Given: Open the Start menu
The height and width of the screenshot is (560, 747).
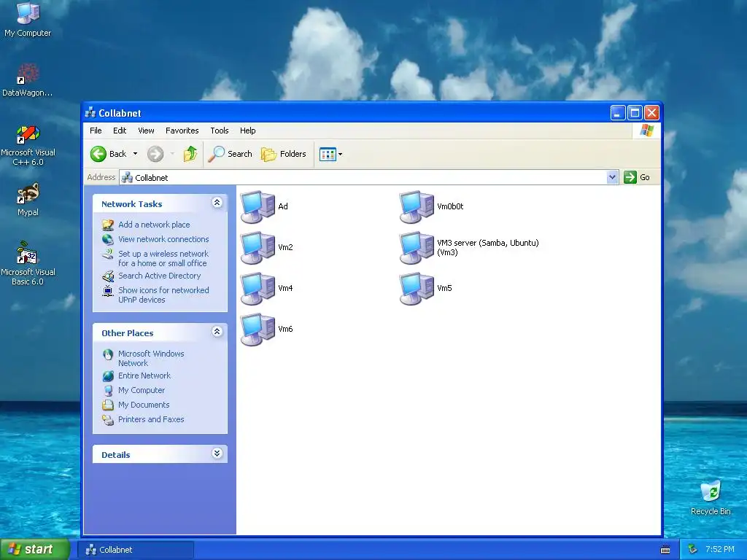Looking at the screenshot, I should coord(35,550).
